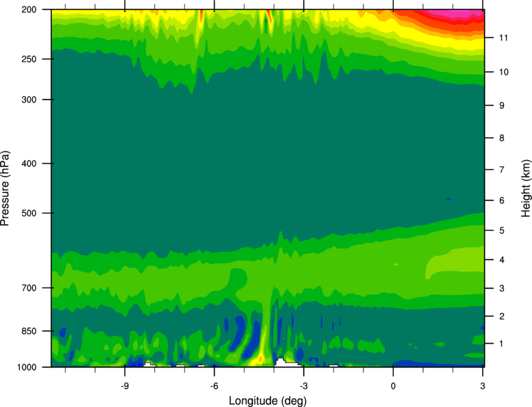This screenshot has height=407, width=532.
Task: Click the 5 km height tick label
Action: (x=502, y=231)
